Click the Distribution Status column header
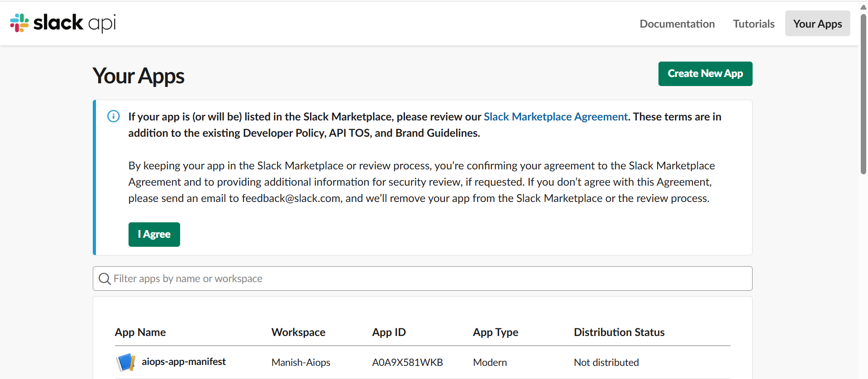The width and height of the screenshot is (868, 379). click(619, 332)
